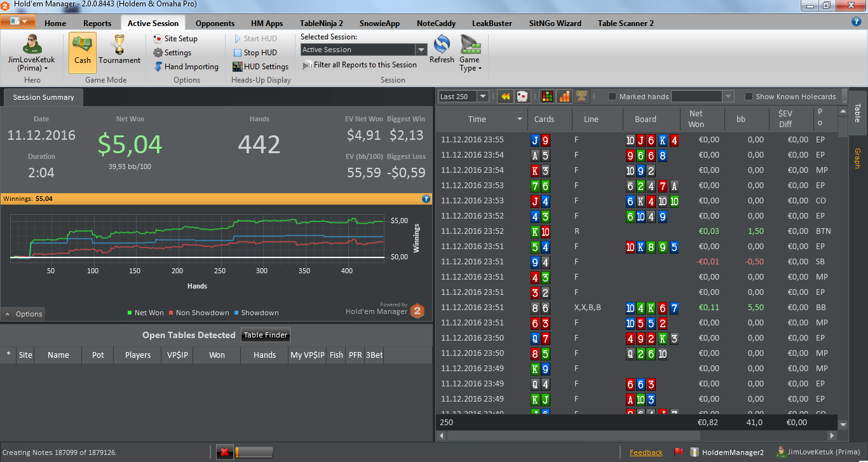Click the note creation progress bar
Screen dimensions: 868x462
[x=254, y=452]
